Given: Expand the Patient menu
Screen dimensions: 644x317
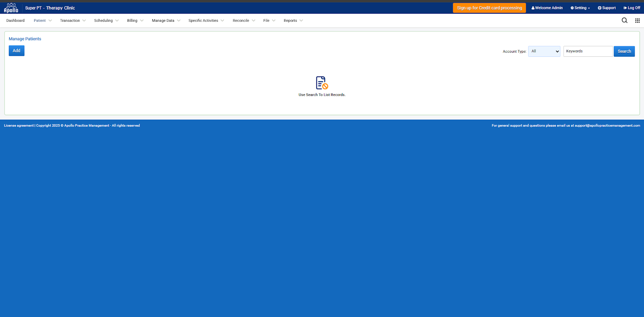Looking at the screenshot, I should (x=42, y=21).
